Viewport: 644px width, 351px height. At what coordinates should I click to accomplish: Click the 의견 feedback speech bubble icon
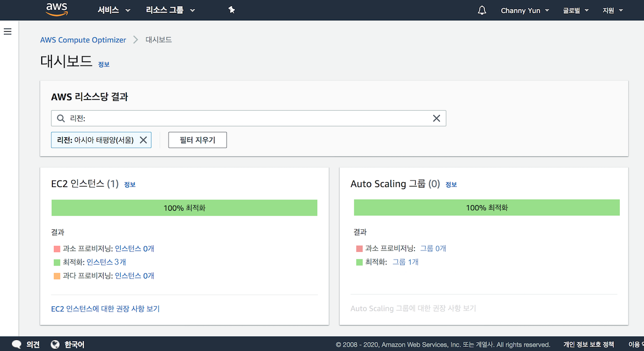point(17,345)
